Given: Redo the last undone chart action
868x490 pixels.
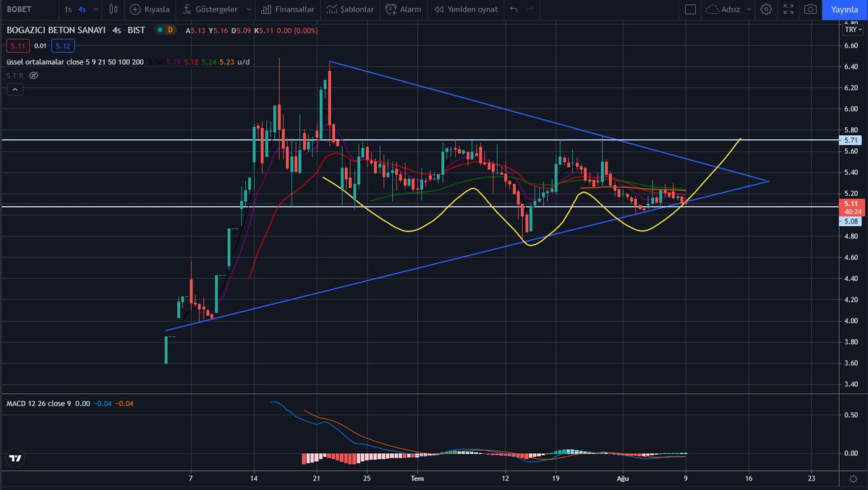Looking at the screenshot, I should pos(530,9).
